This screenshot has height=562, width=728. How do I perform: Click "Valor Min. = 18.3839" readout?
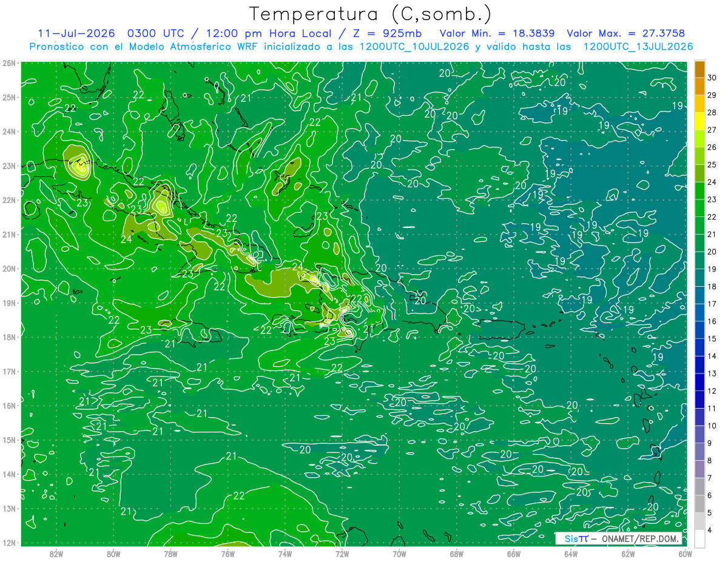(x=497, y=33)
